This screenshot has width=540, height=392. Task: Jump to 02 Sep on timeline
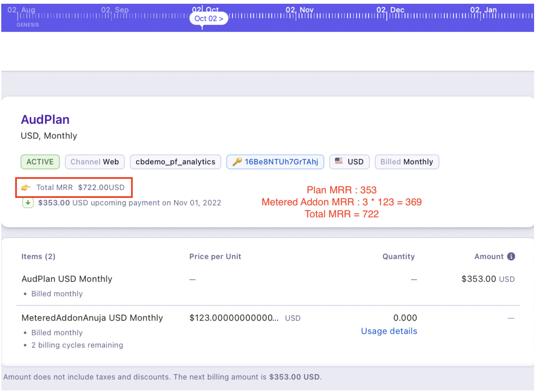115,10
